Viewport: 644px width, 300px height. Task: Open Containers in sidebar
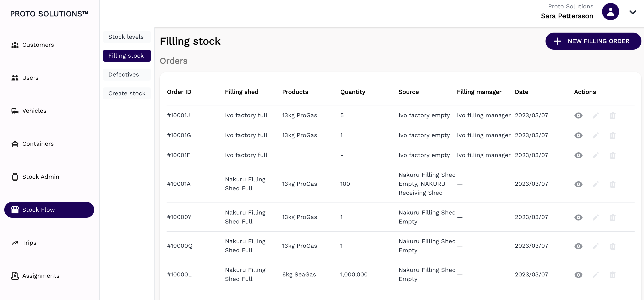(x=49, y=144)
